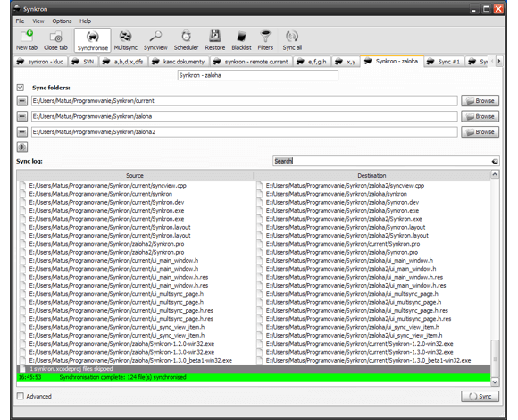
Task: Open a New tab from toolbar
Action: tap(27, 40)
